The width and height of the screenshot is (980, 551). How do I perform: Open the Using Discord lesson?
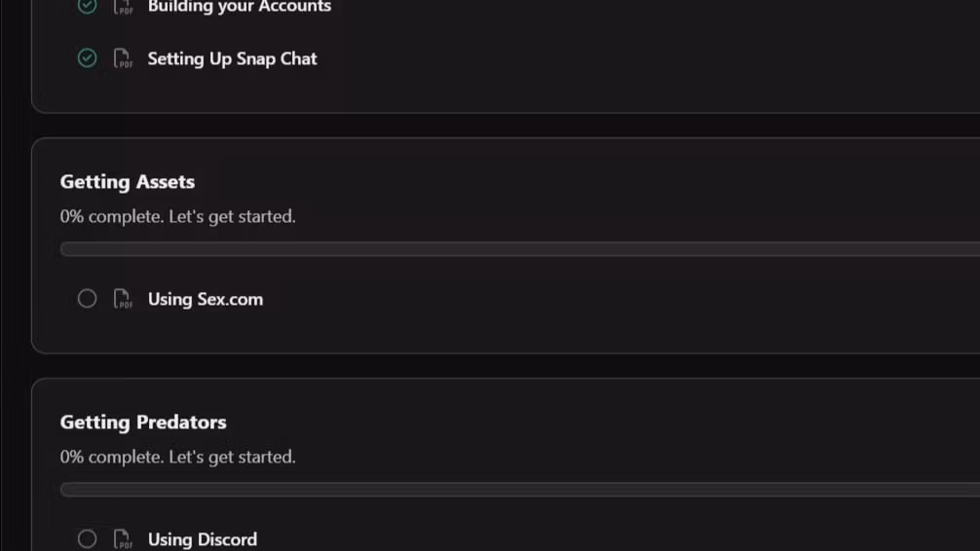click(x=202, y=539)
